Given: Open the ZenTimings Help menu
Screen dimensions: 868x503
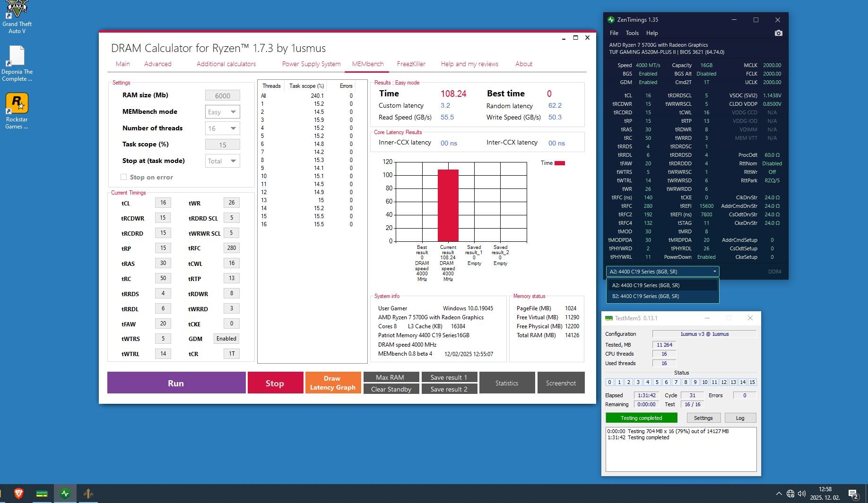Looking at the screenshot, I should coord(652,33).
